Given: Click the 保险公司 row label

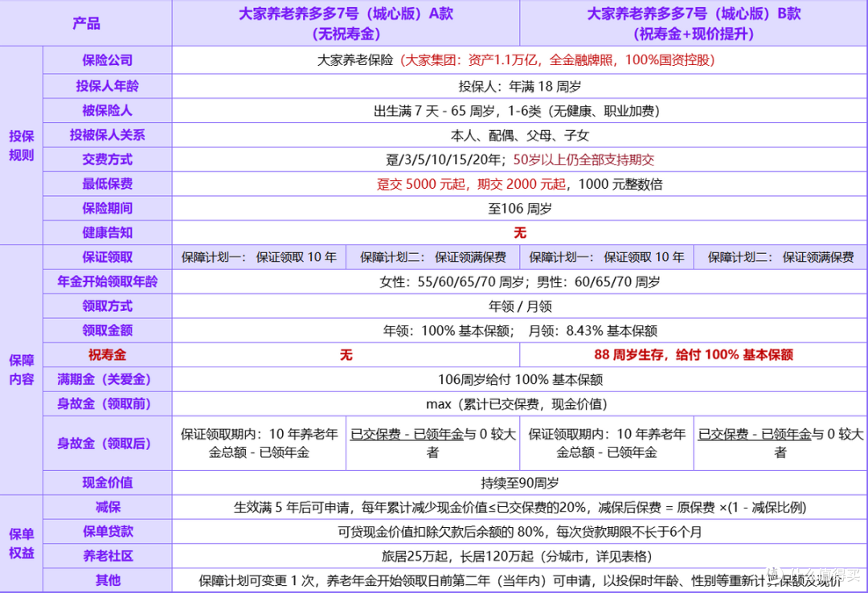Looking at the screenshot, I should 108,60.
